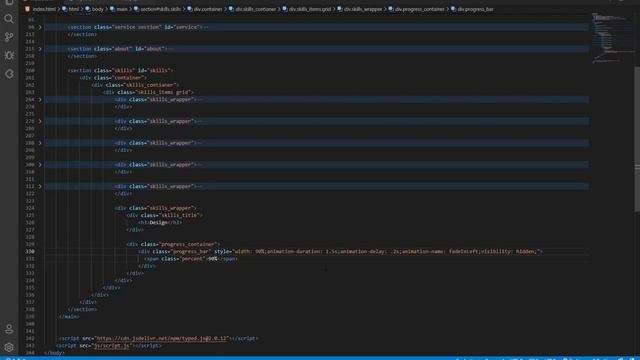Select the div.container breadcrumb
Image resolution: width=640 pixels, height=360 pixels.
[205, 9]
